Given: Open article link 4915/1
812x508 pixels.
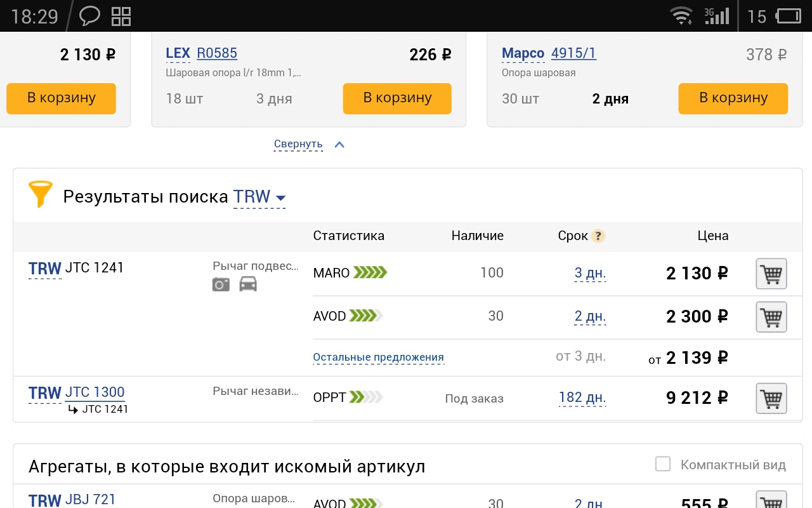Looking at the screenshot, I should 573,53.
